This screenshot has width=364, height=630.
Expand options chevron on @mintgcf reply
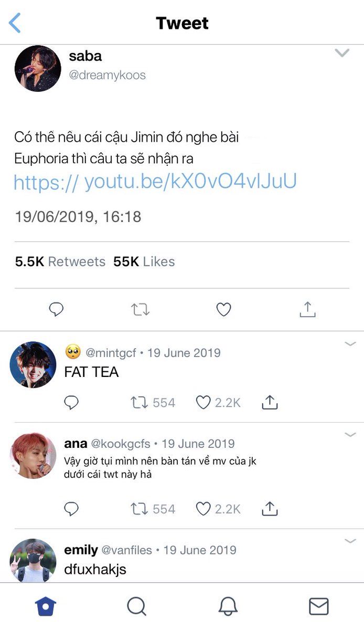pyautogui.click(x=350, y=344)
